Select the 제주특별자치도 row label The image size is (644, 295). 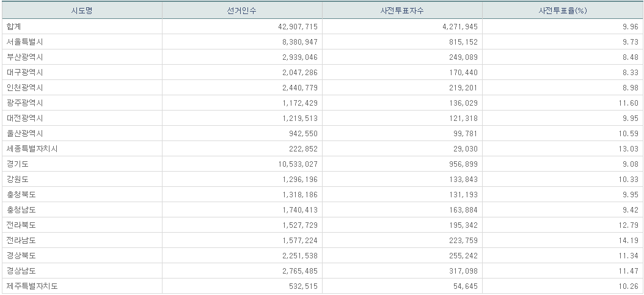(x=32, y=286)
